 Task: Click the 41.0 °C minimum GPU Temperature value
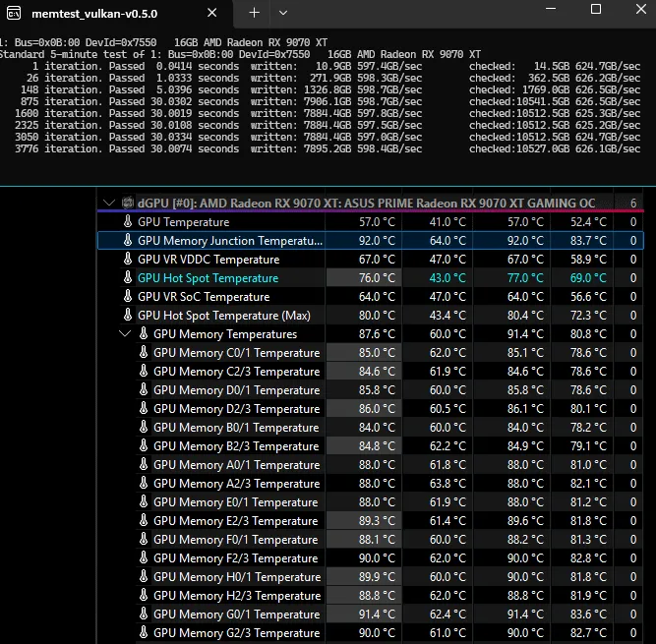[x=447, y=222]
